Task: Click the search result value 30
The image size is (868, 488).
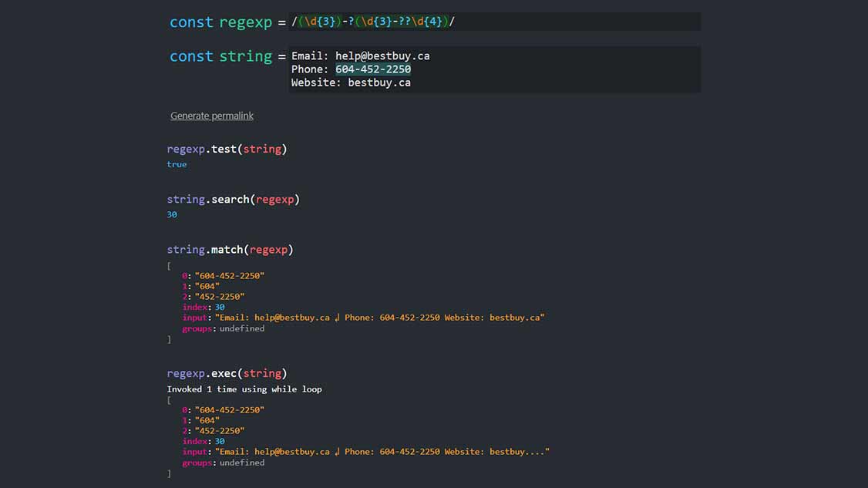Action: (x=172, y=214)
